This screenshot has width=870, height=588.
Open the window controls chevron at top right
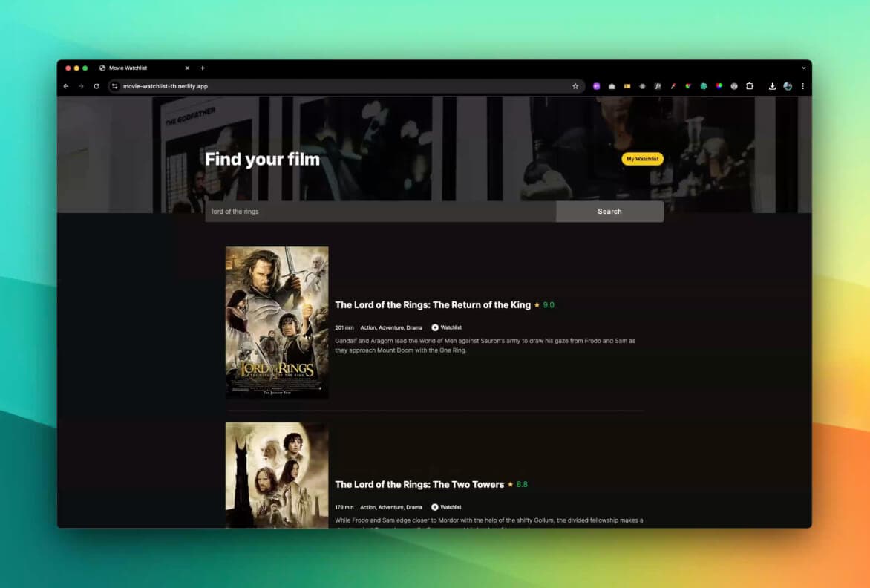(802, 68)
